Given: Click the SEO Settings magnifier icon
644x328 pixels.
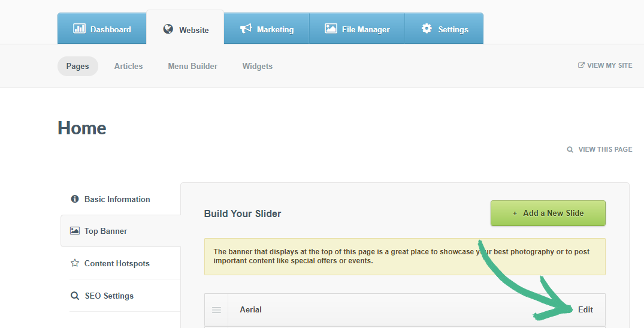Looking at the screenshot, I should (75, 296).
